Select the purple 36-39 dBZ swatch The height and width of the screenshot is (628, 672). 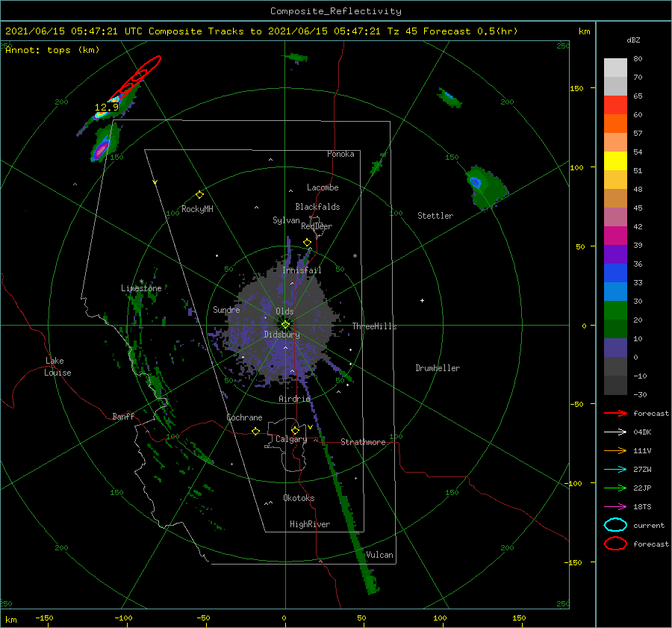click(615, 254)
